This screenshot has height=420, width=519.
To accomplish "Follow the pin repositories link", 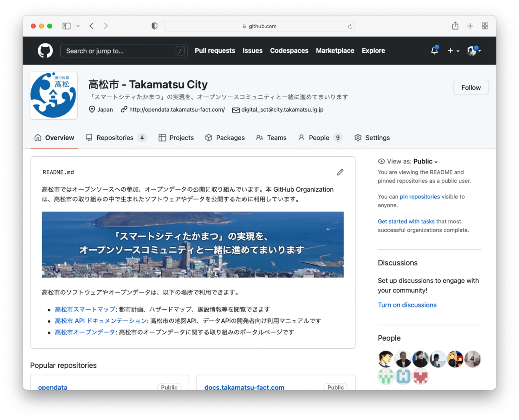I will coord(419,197).
